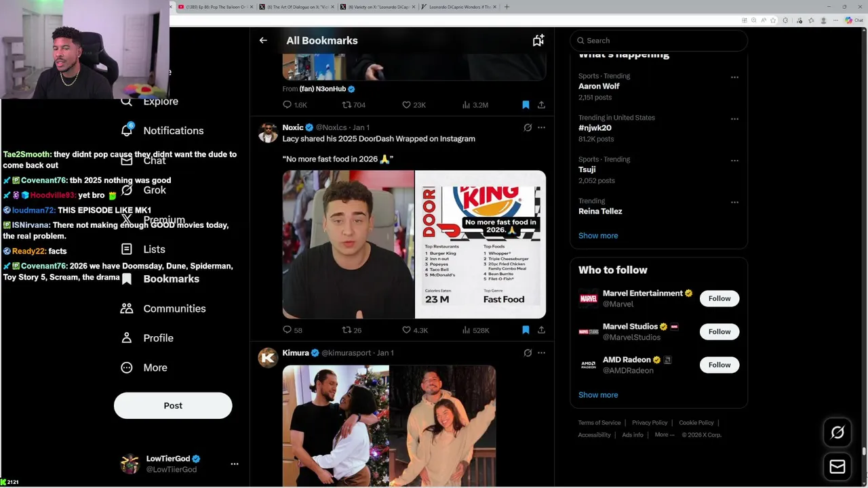The height and width of the screenshot is (488, 868).
Task: Open the Privacy Policy footer link
Action: (x=650, y=423)
